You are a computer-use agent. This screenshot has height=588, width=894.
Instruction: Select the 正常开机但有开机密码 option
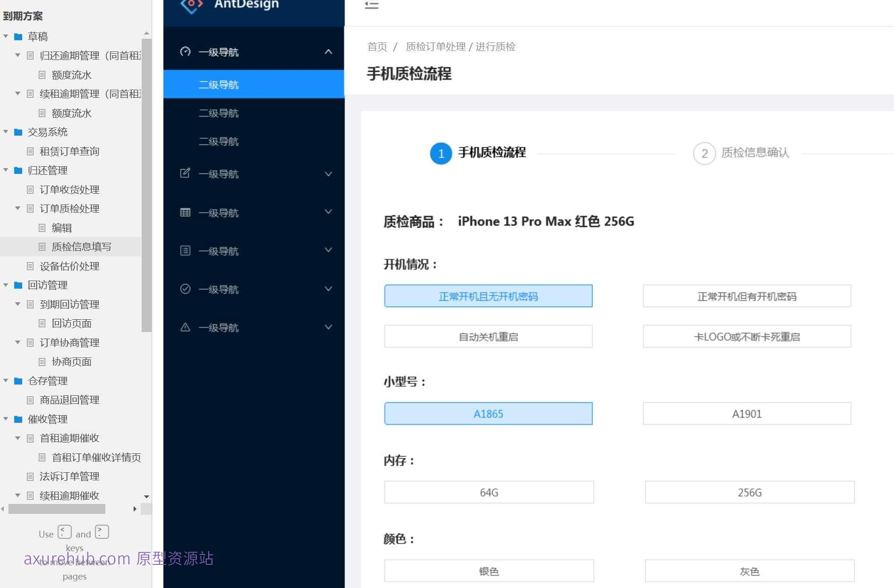746,296
